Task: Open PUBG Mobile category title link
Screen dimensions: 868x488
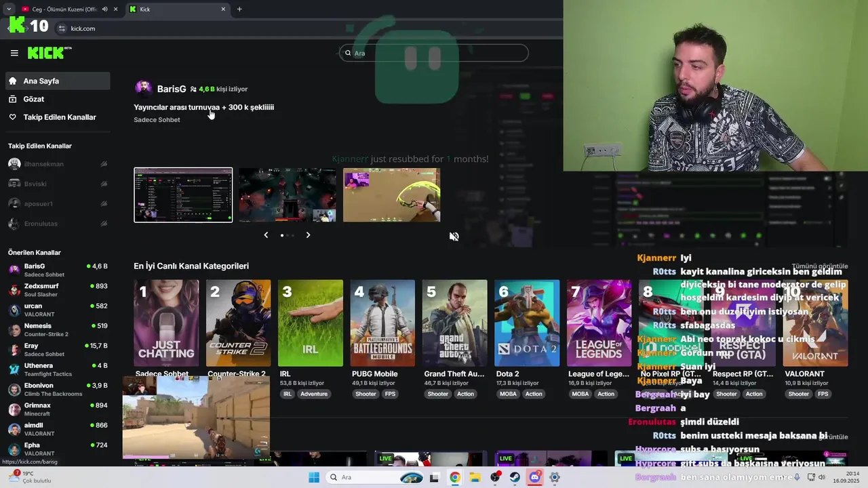Action: coord(375,373)
